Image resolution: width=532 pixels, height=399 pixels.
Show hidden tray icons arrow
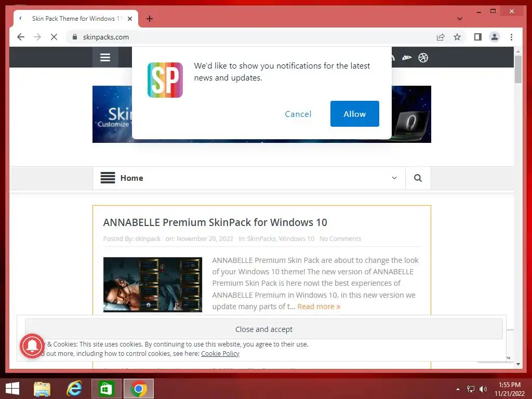point(458,389)
